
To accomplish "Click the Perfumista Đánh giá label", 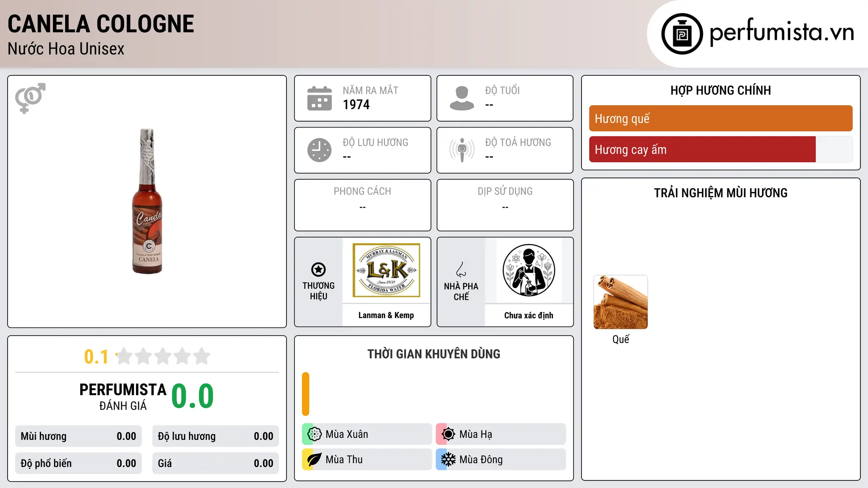I will click(x=123, y=397).
